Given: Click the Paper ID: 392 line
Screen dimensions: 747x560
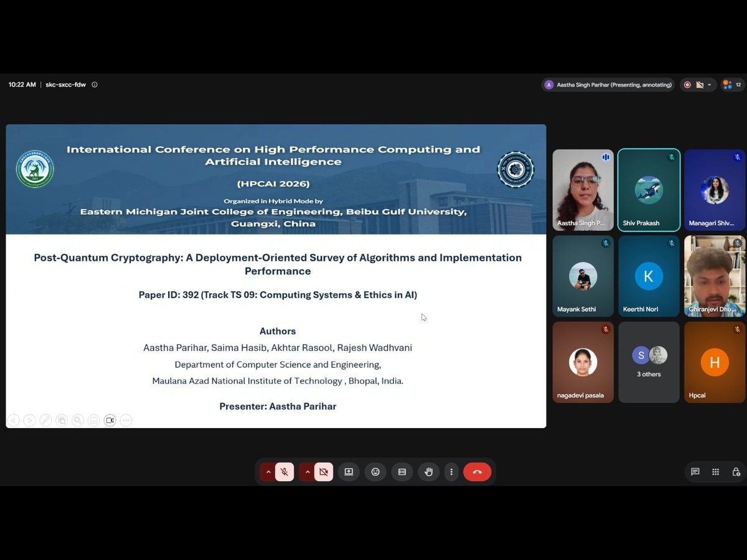Looking at the screenshot, I should pyautogui.click(x=278, y=295).
